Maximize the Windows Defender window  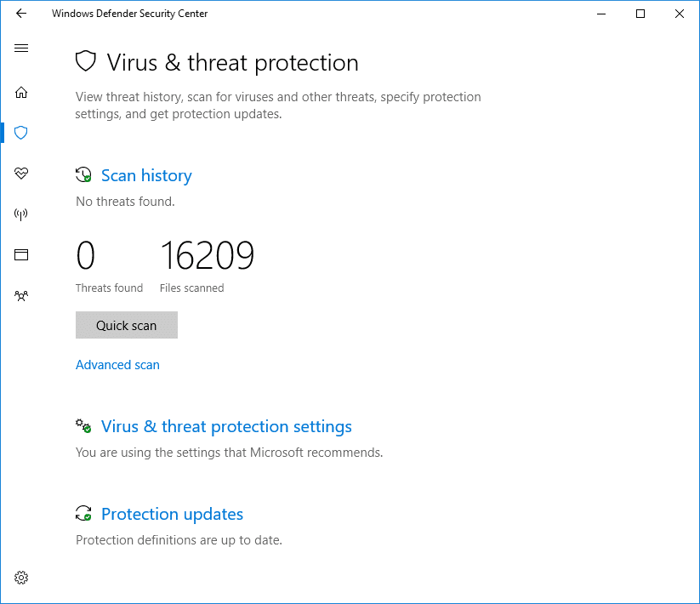click(640, 14)
